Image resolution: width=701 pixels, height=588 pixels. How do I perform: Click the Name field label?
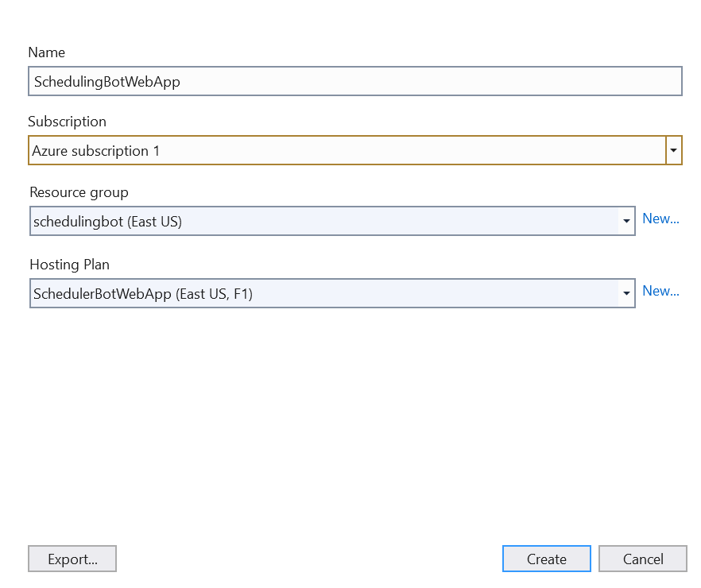pos(47,52)
